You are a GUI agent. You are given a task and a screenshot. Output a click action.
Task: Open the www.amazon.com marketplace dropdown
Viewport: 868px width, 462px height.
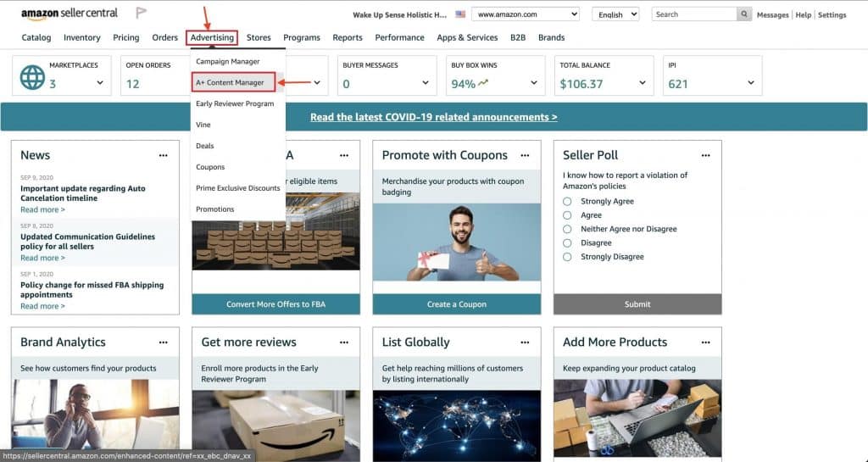(x=526, y=14)
